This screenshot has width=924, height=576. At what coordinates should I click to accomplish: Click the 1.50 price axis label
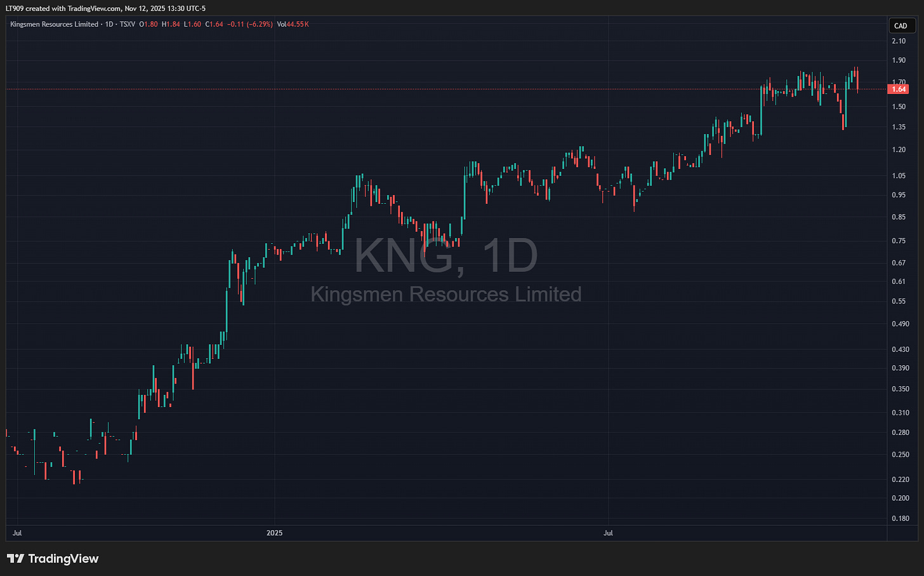pos(899,107)
